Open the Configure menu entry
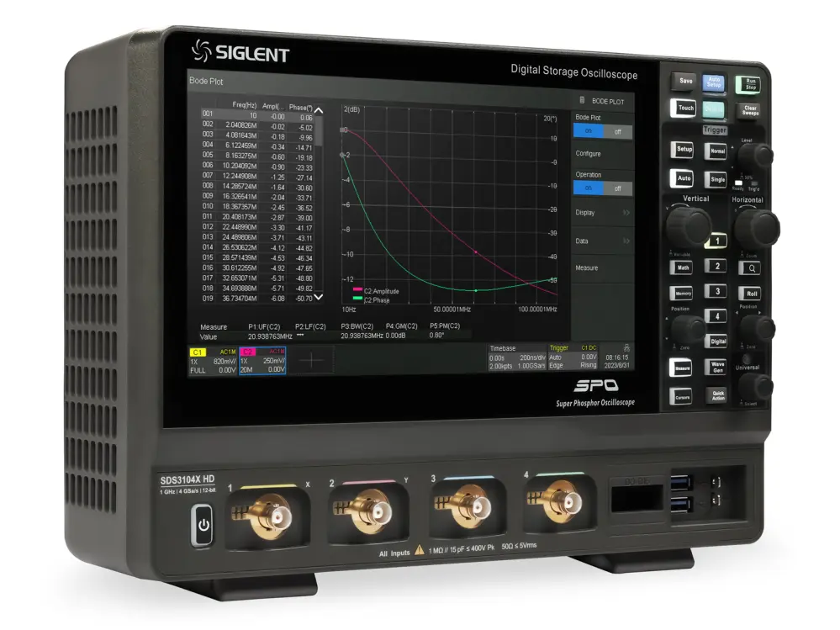The image size is (840, 630). tap(602, 154)
